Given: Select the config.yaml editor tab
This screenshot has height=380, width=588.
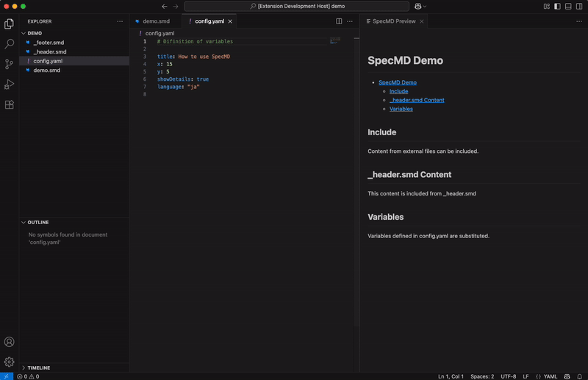Looking at the screenshot, I should pos(209,21).
